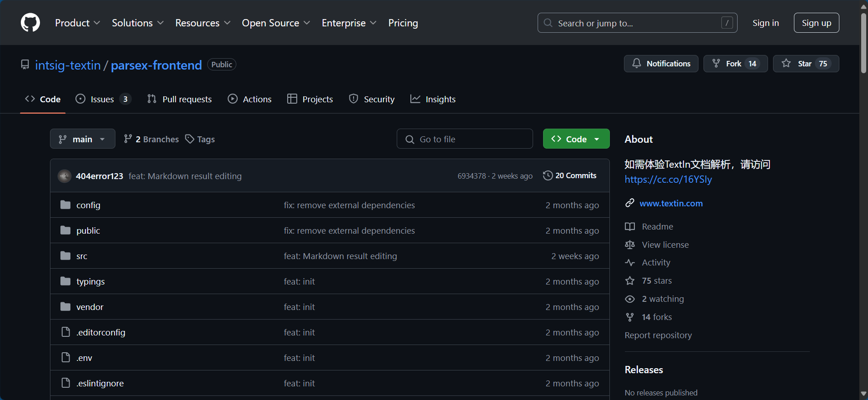Open the Pull requests tab
Screen dimensions: 868x400
pyautogui.click(x=180, y=99)
